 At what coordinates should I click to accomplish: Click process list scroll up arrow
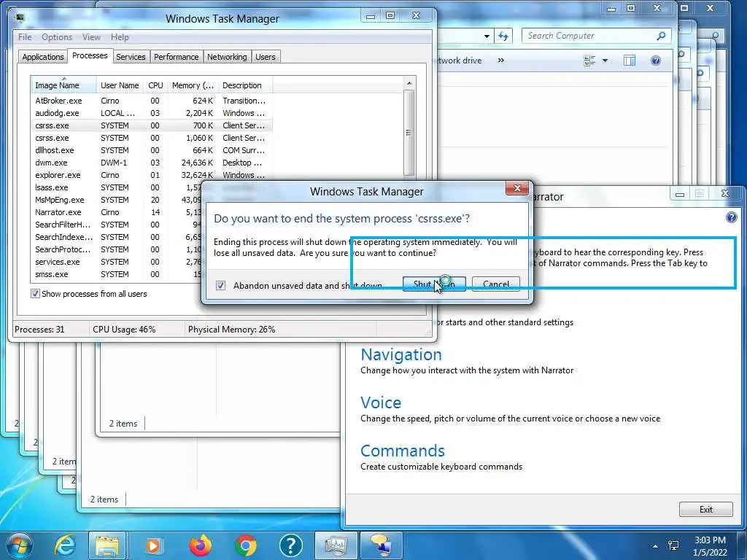[409, 83]
